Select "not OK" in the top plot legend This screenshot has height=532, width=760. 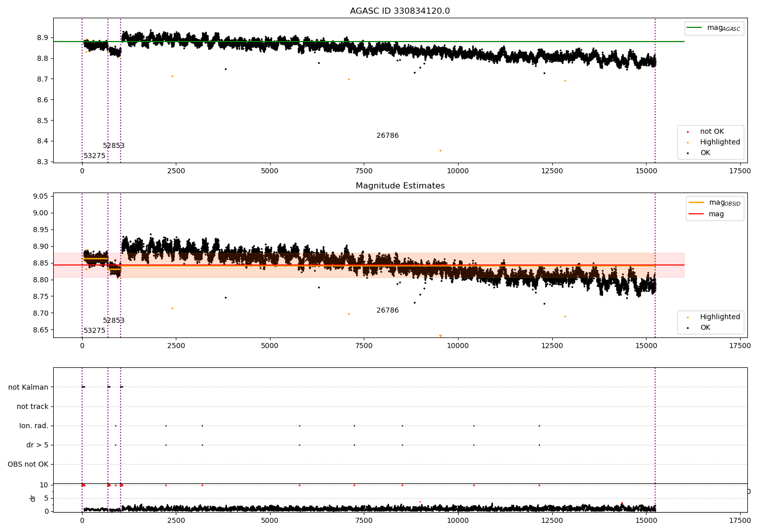pyautogui.click(x=712, y=132)
